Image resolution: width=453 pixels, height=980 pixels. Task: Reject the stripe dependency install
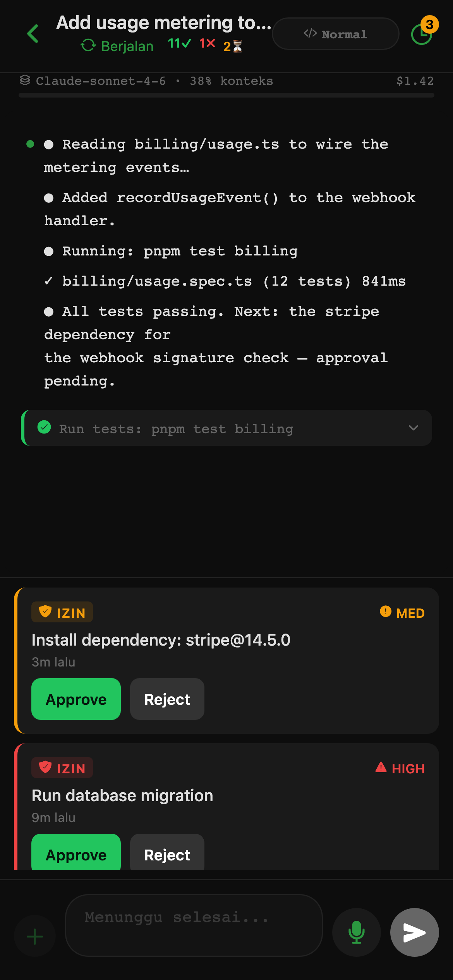click(x=167, y=699)
